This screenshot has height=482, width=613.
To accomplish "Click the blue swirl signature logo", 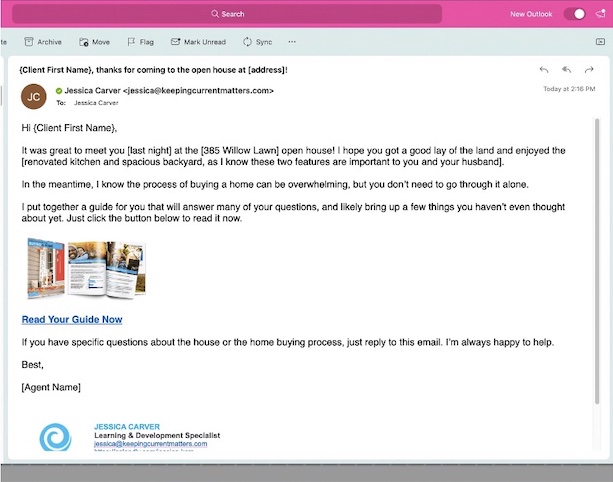I will [x=55, y=438].
